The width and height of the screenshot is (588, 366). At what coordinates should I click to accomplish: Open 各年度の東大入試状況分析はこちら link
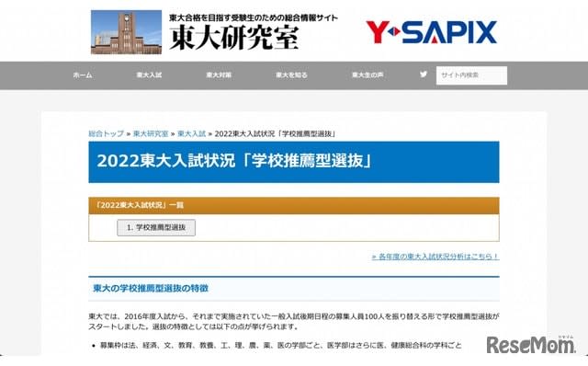coord(435,257)
